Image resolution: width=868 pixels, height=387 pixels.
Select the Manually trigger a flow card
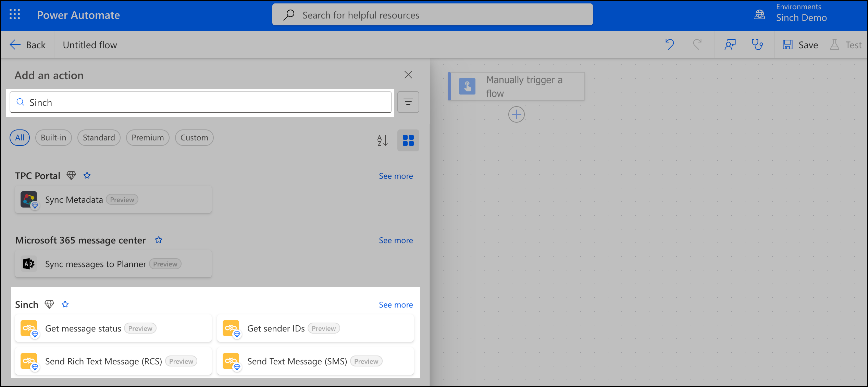pyautogui.click(x=517, y=86)
